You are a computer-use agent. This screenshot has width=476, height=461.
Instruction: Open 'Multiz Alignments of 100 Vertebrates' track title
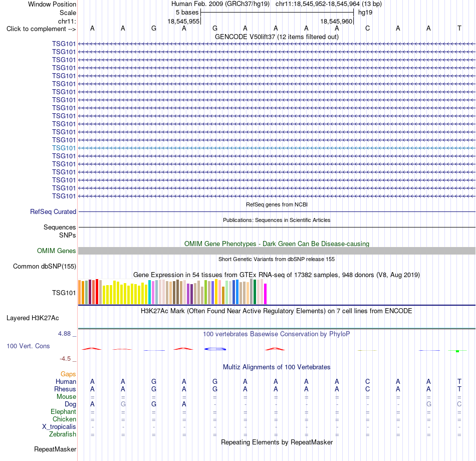click(277, 367)
